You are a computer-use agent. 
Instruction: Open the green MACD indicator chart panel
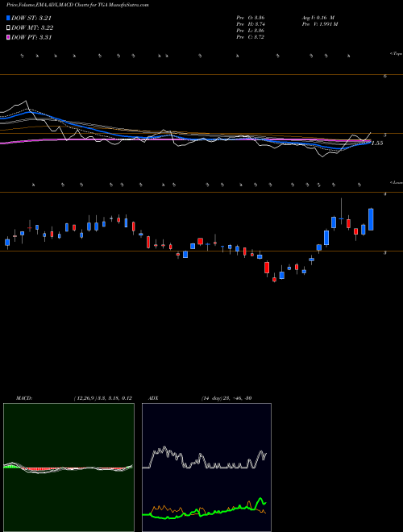tap(69, 468)
